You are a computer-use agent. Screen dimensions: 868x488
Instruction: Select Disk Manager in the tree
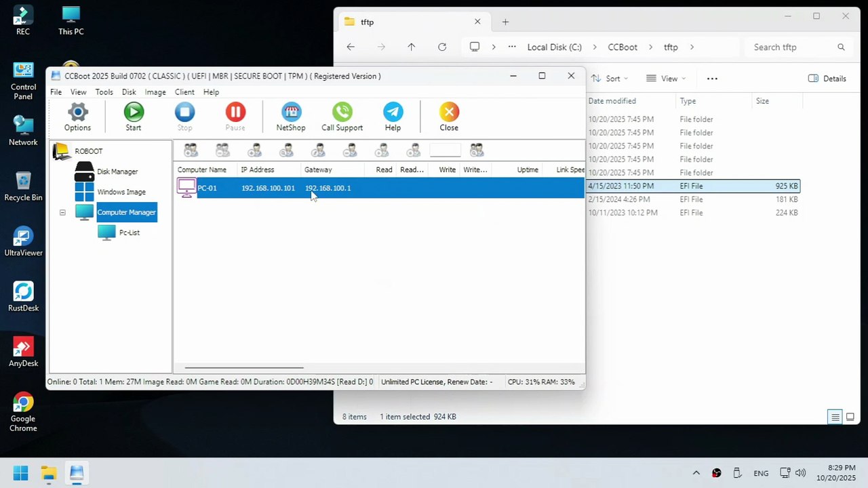tap(117, 171)
